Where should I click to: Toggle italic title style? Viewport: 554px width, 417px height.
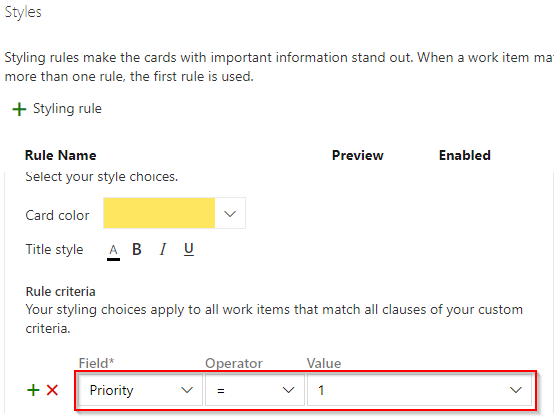[163, 249]
